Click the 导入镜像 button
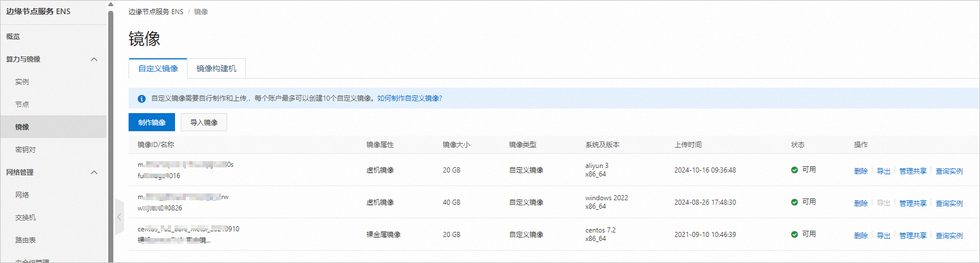 pos(204,122)
